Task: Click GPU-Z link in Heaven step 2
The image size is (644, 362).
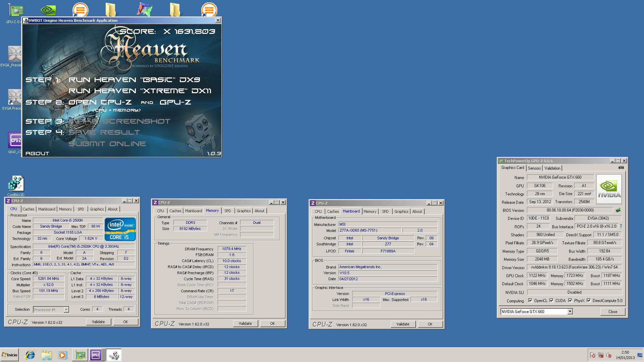Action: point(175,102)
